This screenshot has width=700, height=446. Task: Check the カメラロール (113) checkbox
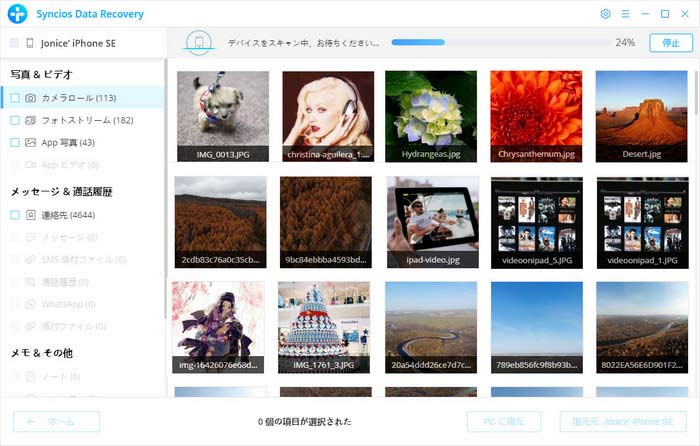click(x=15, y=98)
